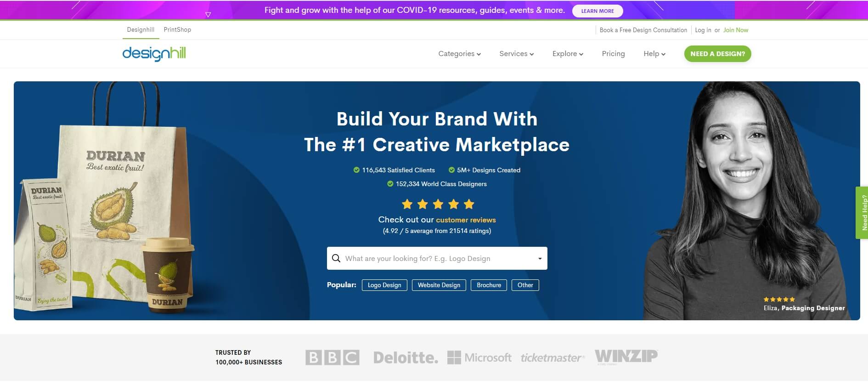868x386 pixels.
Task: Click the Eliza, Packaging Designer caption
Action: click(x=804, y=308)
